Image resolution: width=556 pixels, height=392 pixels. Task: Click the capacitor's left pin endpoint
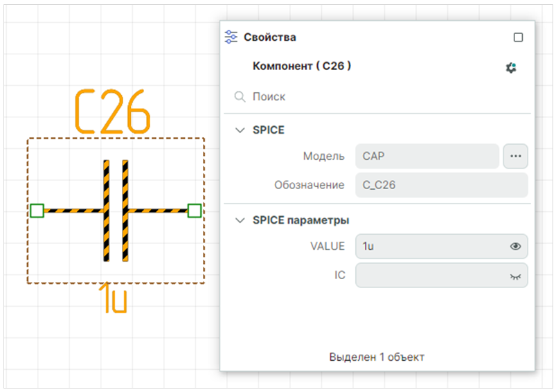click(x=37, y=211)
